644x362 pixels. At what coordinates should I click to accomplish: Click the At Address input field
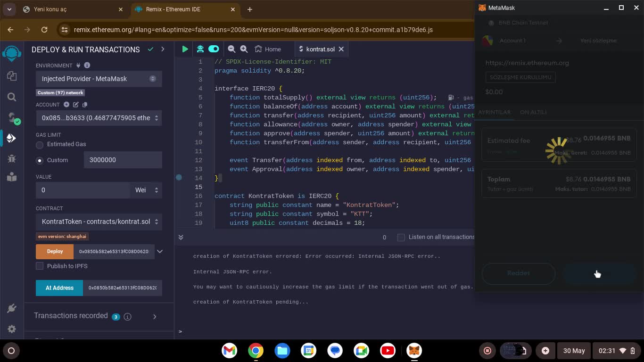[123, 288]
